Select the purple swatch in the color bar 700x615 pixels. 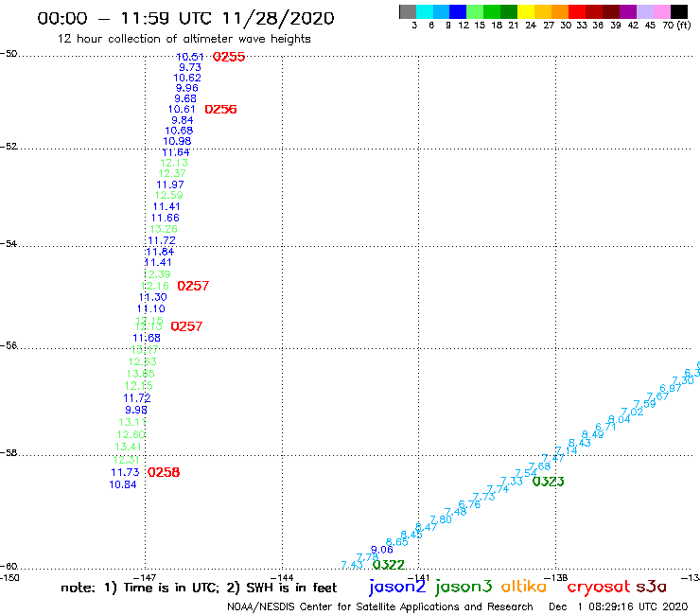tap(628, 11)
